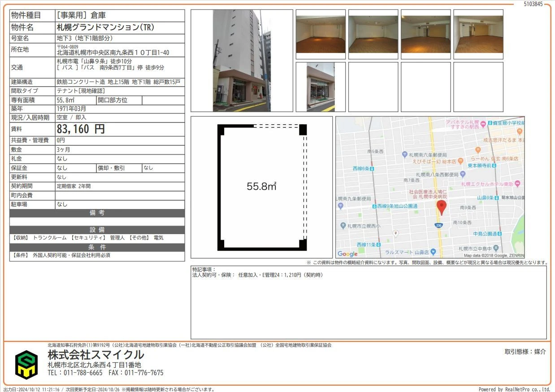The width and height of the screenshot is (555, 392).
Task: Click the Google logo on the map
Action: (x=347, y=254)
